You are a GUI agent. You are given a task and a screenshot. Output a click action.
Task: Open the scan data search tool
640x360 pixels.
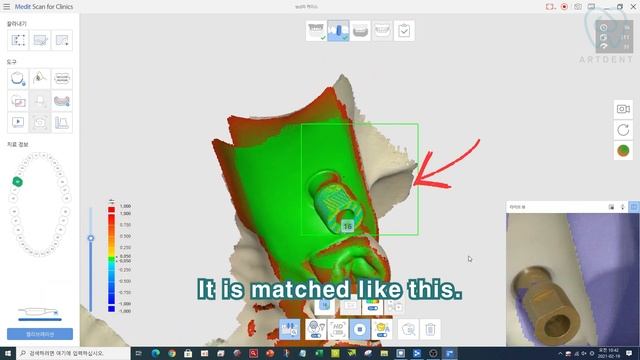pos(408,329)
